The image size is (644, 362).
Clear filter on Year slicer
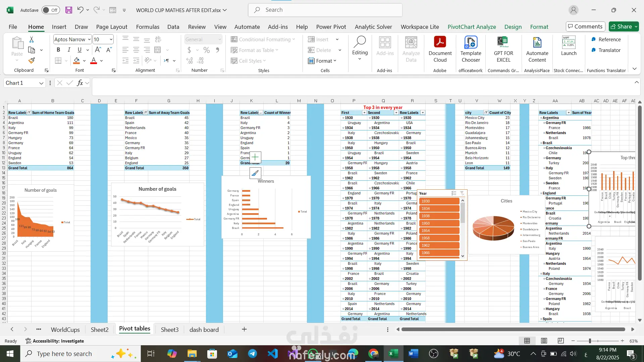pyautogui.click(x=462, y=193)
